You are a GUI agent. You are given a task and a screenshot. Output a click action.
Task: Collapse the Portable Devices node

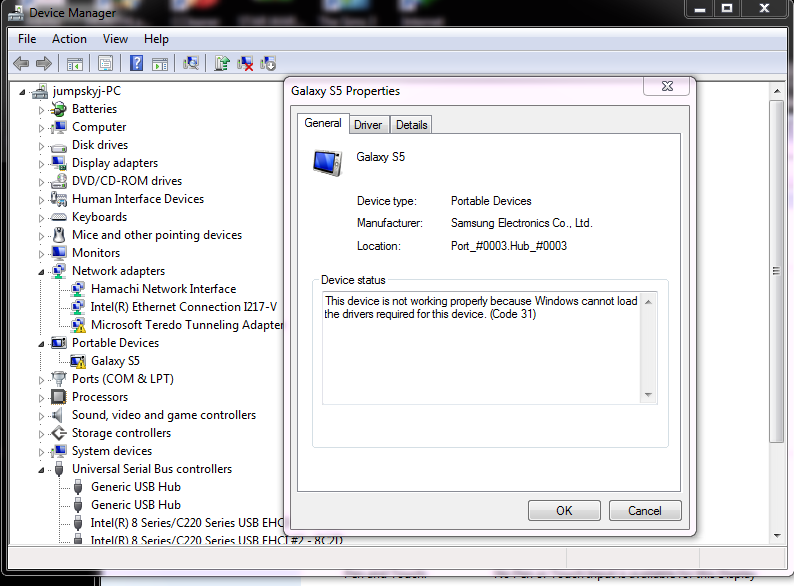click(x=42, y=344)
